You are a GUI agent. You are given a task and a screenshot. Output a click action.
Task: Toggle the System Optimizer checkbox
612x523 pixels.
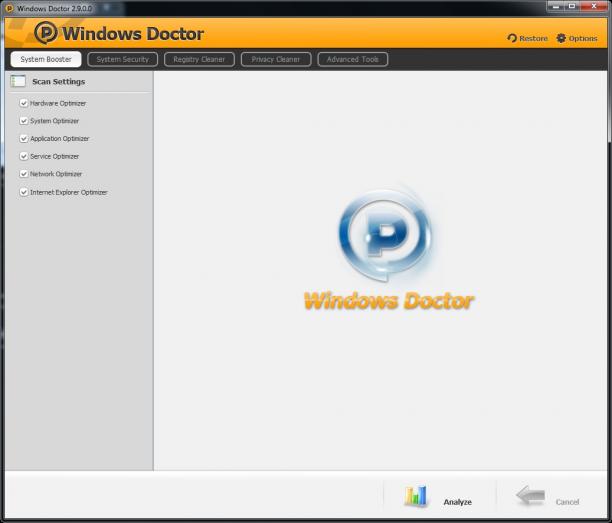(23, 121)
